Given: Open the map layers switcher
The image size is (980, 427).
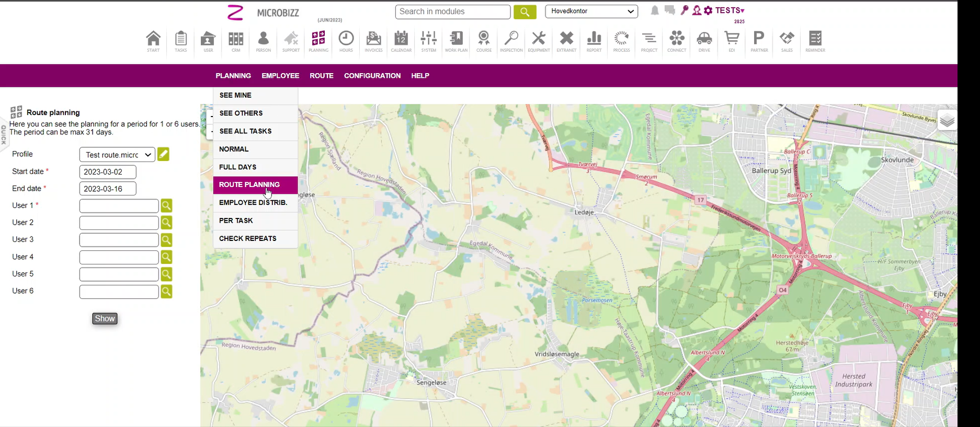Looking at the screenshot, I should point(947,121).
